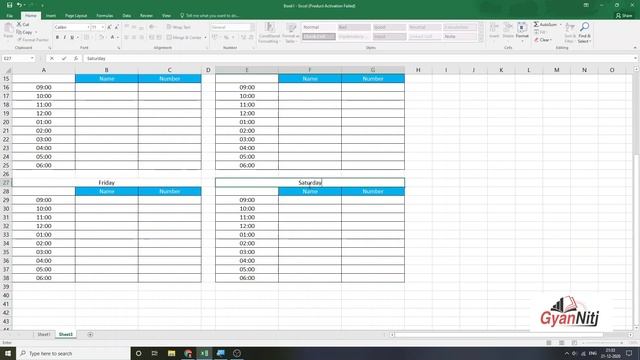
Task: Switch to Sheet1 tab
Action: [x=44, y=334]
